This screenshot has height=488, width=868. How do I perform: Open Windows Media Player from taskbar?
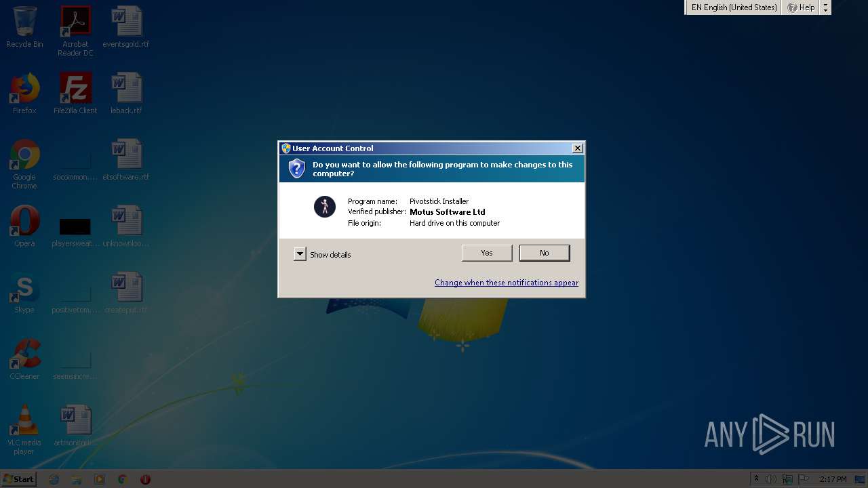tap(100, 479)
